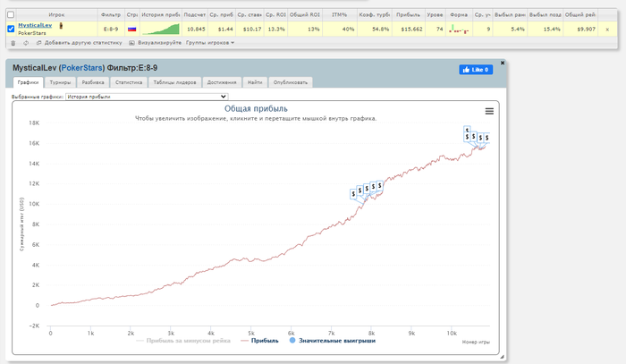Click the Прибыль column header
626x364 pixels.
[x=408, y=15]
